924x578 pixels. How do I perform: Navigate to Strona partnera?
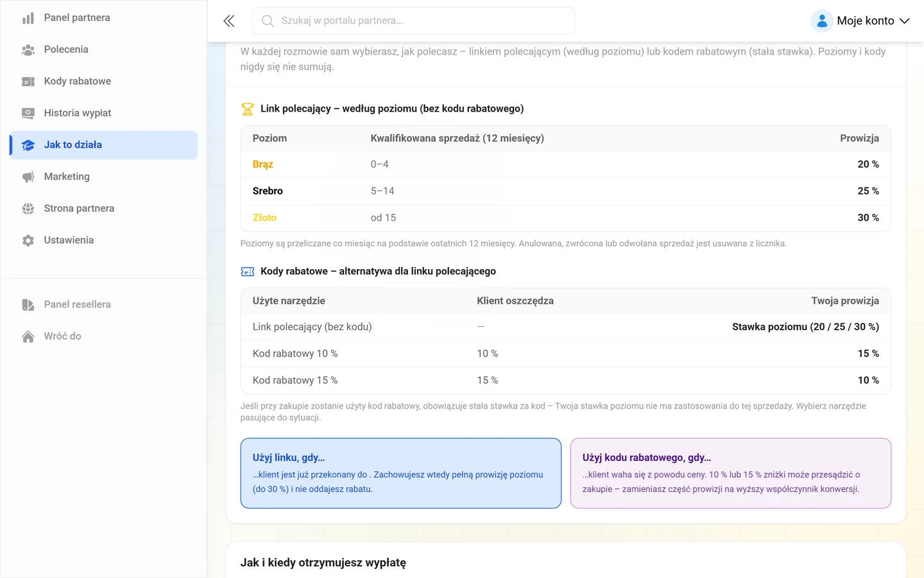point(103,209)
